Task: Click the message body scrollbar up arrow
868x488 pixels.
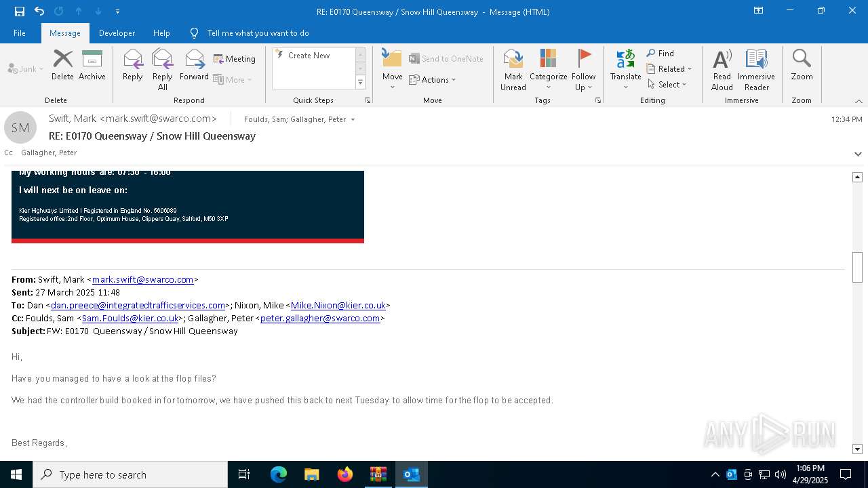Action: (857, 177)
